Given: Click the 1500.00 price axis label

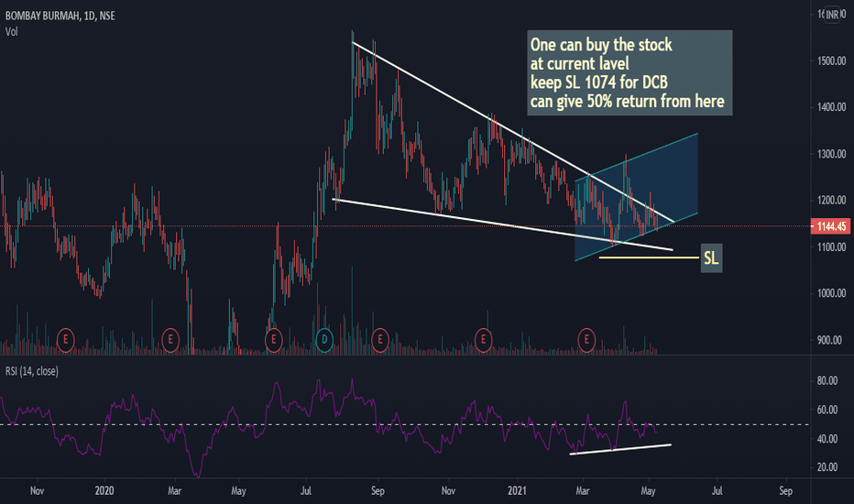Looking at the screenshot, I should coord(831,61).
